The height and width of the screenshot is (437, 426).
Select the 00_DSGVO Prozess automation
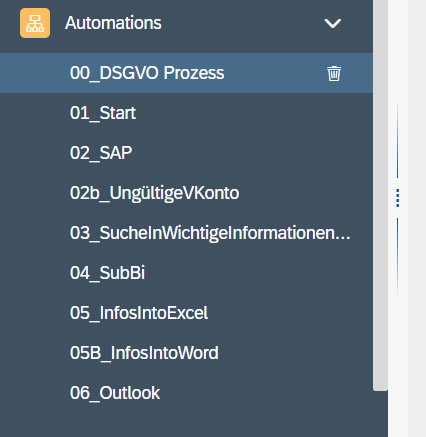(186, 73)
